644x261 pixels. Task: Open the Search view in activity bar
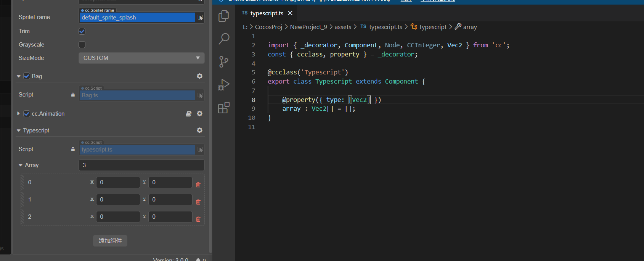tap(224, 39)
